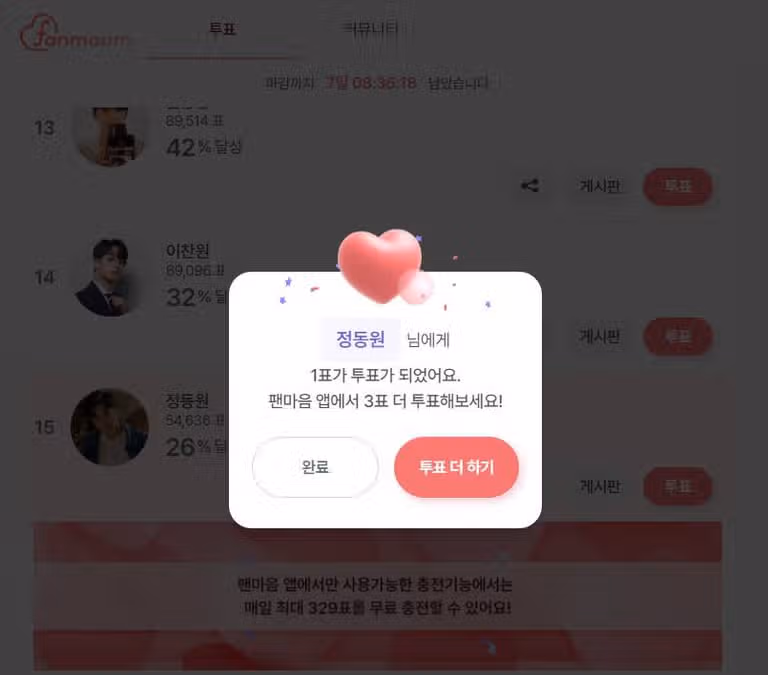Vote for 이찬원 with 투표 button
Screen dimensions: 768x675
(x=678, y=337)
